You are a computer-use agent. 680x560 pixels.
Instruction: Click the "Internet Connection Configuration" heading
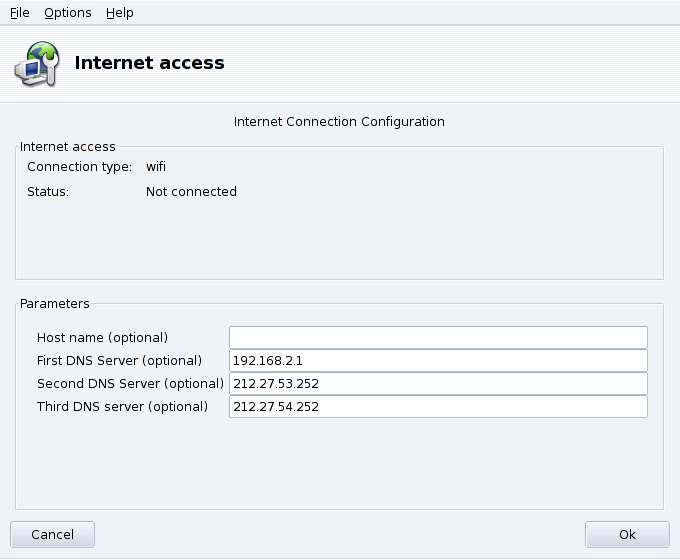tap(339, 121)
